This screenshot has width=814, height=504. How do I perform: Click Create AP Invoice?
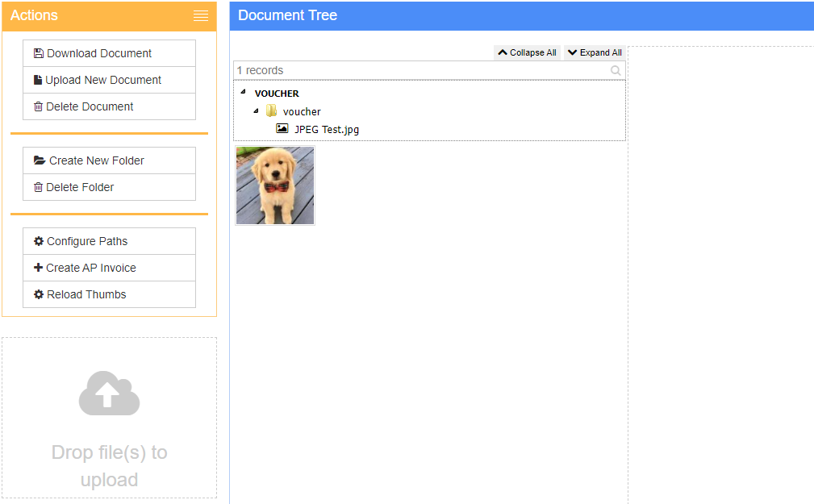click(x=109, y=268)
